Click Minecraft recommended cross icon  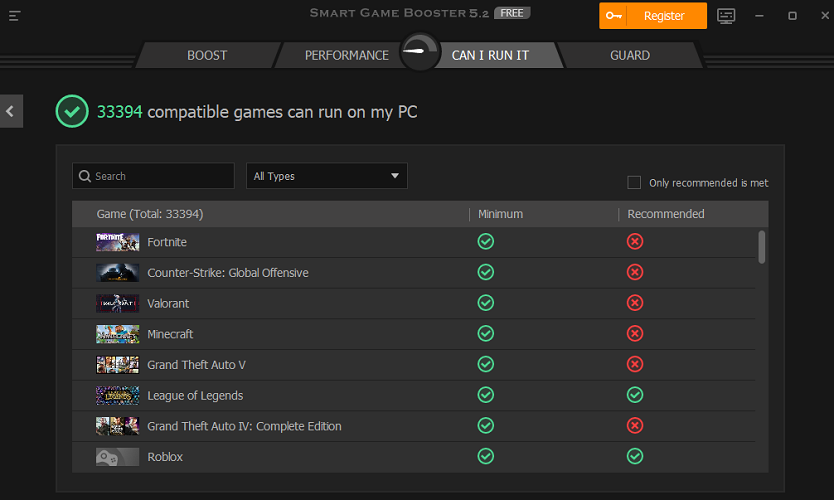pos(635,334)
